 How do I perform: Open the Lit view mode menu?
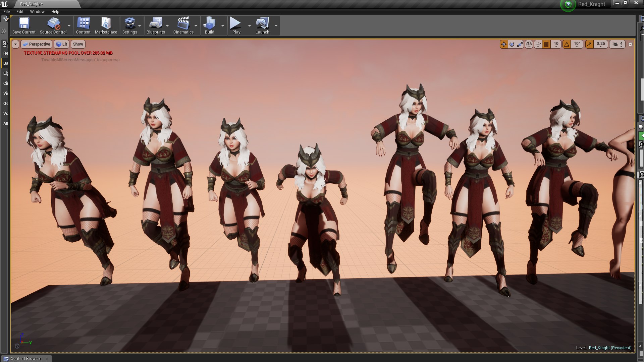click(62, 44)
